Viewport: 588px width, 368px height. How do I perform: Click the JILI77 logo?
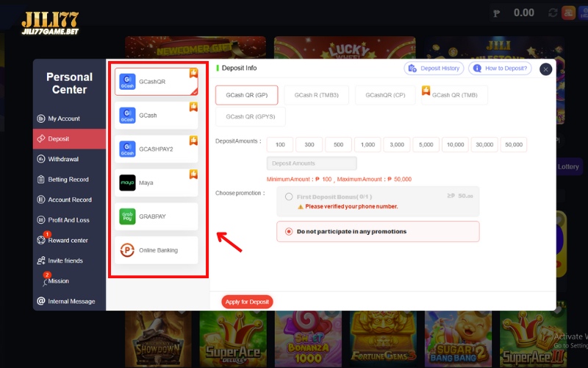pos(50,24)
